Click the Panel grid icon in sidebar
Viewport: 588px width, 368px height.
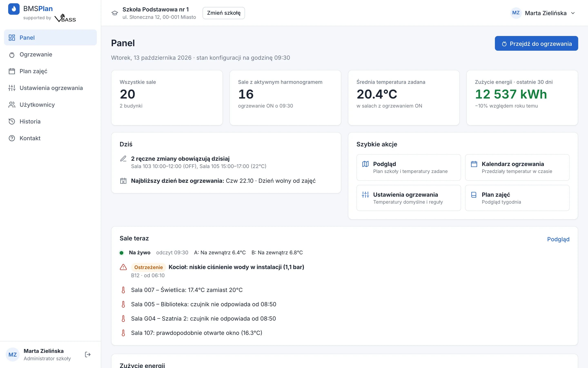point(12,37)
